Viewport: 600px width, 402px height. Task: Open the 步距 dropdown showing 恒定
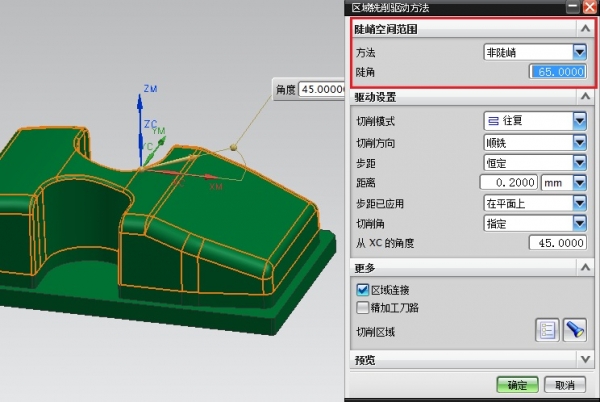pyautogui.click(x=535, y=163)
